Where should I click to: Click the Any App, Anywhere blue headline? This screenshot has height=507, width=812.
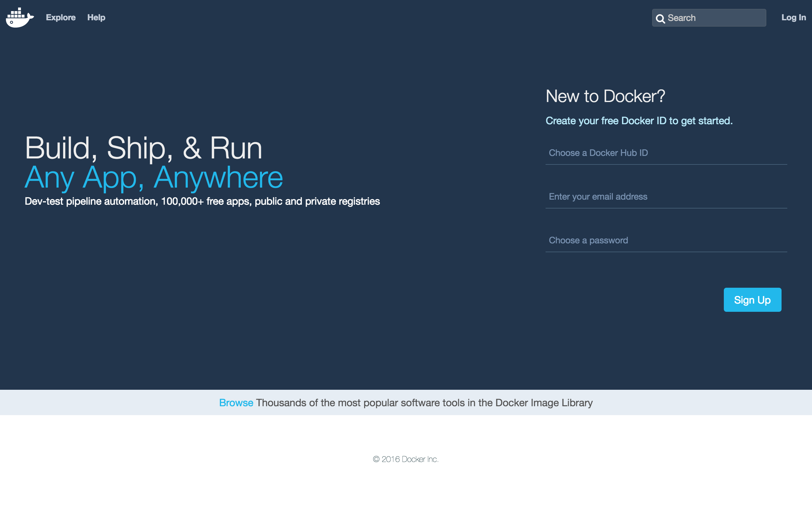pos(154,177)
